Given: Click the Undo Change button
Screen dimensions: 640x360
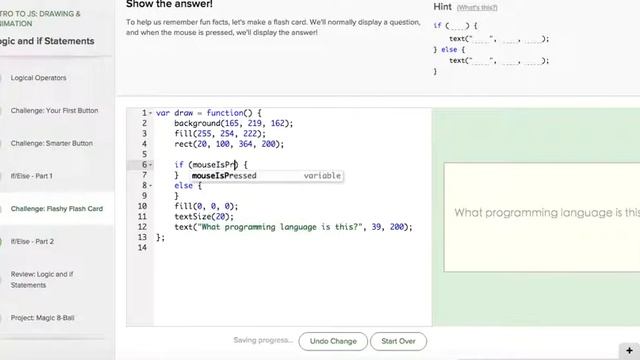Looking at the screenshot, I should [333, 341].
